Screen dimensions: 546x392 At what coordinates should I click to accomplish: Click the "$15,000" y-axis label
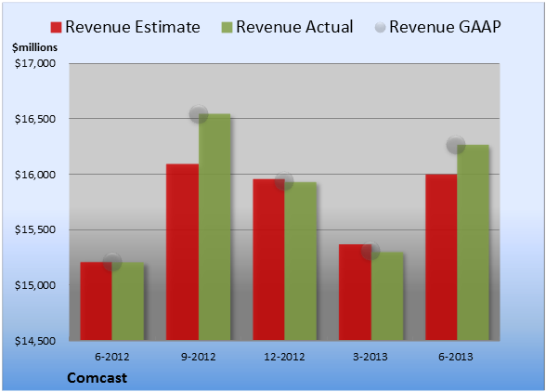coord(35,285)
